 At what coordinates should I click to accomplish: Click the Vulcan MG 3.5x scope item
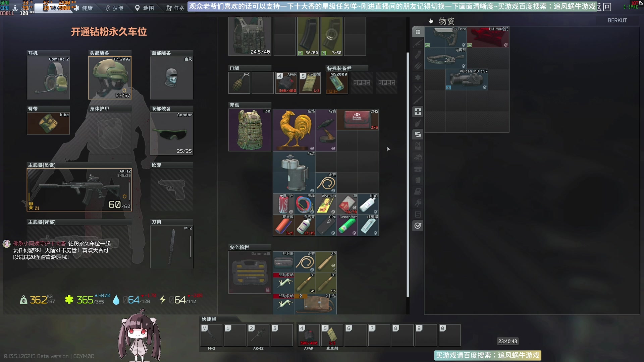pos(466,80)
